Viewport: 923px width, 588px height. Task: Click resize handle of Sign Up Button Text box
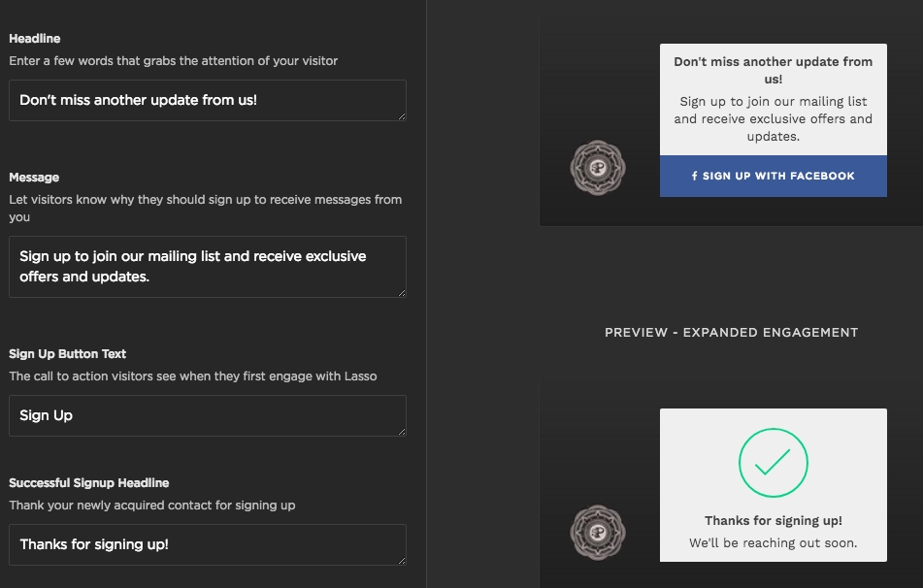tap(402, 432)
